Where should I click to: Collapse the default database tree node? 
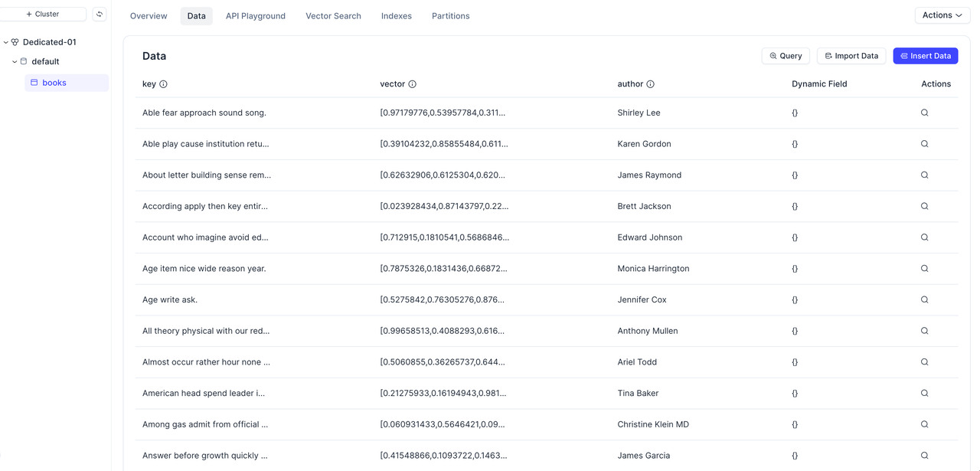pyautogui.click(x=15, y=62)
